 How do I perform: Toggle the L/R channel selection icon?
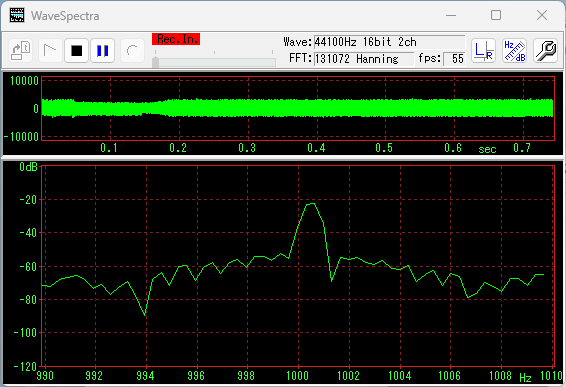click(483, 51)
